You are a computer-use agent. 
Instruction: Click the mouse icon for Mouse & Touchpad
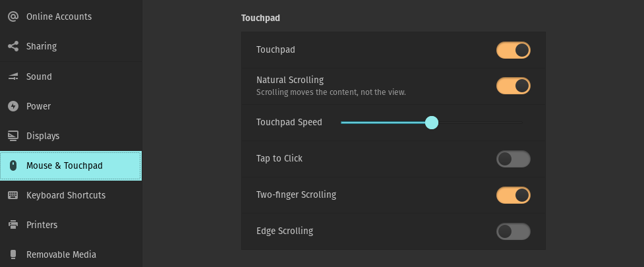point(13,165)
